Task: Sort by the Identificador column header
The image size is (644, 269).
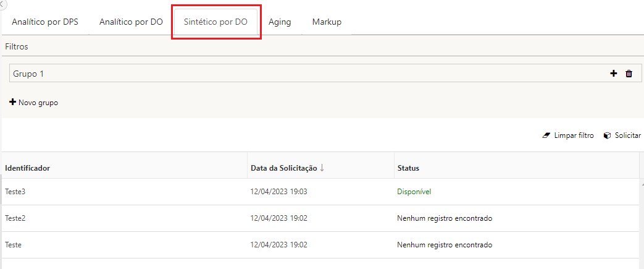Action: [28, 168]
